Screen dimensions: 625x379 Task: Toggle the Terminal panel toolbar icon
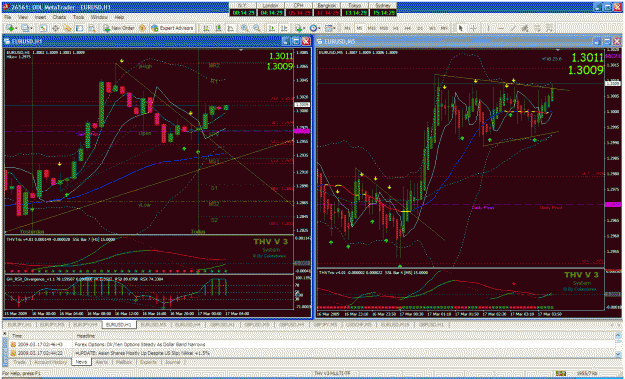(x=79, y=28)
